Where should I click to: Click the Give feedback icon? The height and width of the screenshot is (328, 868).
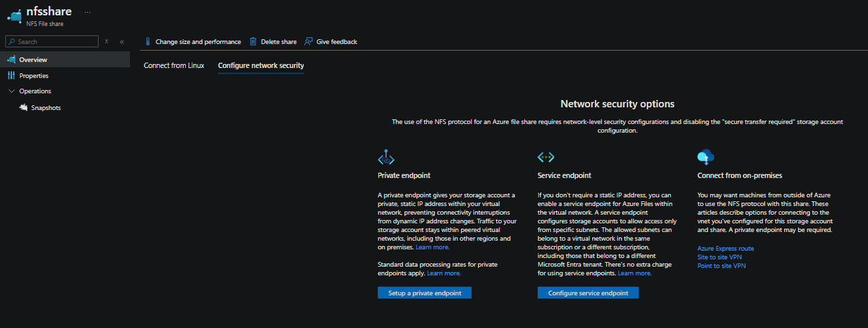click(308, 41)
